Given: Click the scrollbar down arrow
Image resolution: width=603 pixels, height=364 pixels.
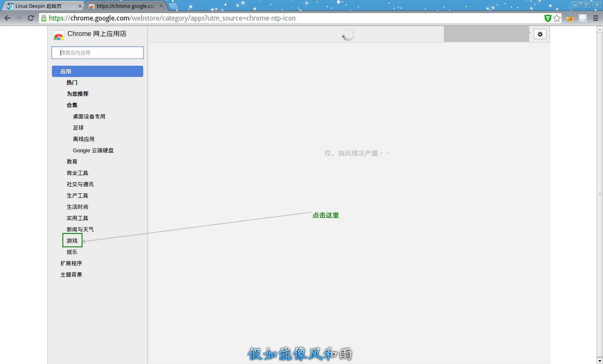Looking at the screenshot, I should [x=600, y=361].
